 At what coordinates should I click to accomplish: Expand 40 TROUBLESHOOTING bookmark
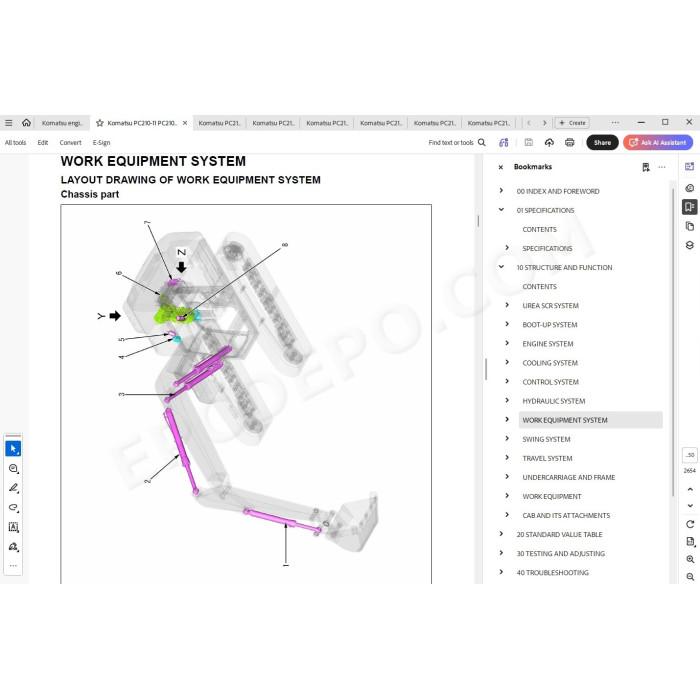501,572
